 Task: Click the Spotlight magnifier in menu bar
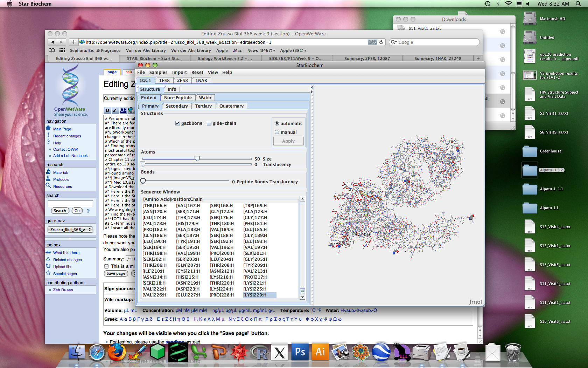click(578, 4)
